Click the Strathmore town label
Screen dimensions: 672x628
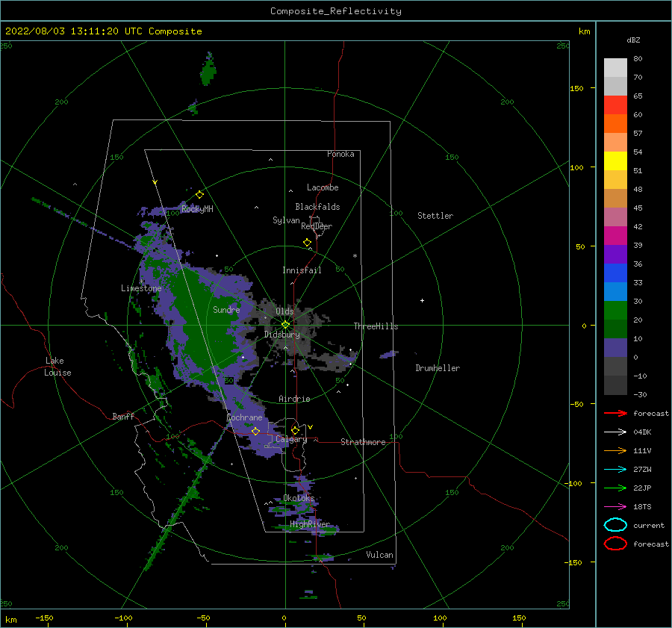pos(363,442)
